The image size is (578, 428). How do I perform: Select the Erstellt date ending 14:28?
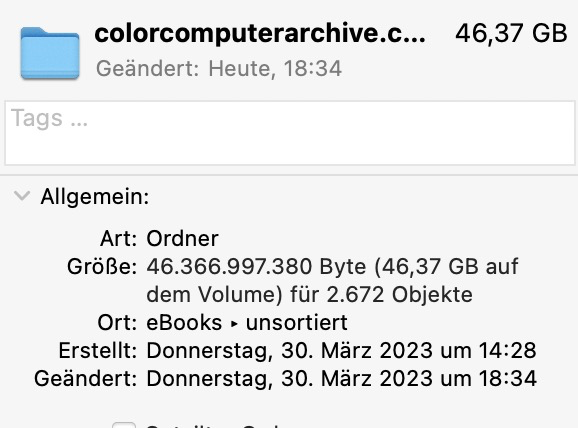click(341, 350)
